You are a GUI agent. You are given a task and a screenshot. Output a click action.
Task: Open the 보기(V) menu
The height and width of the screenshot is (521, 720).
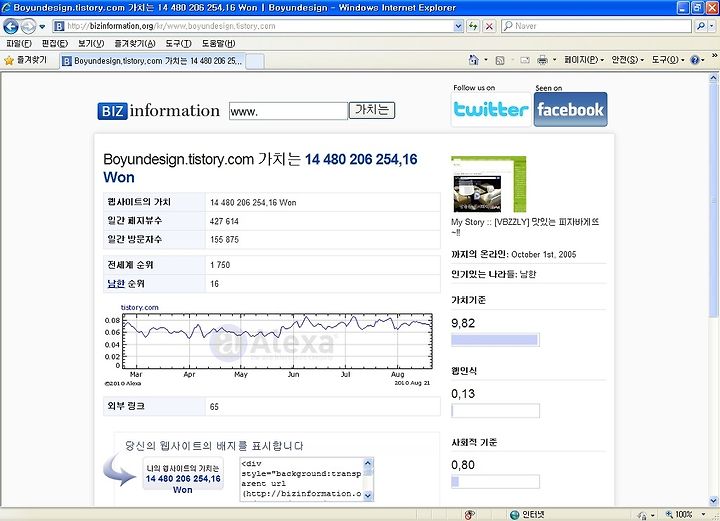coord(90,44)
